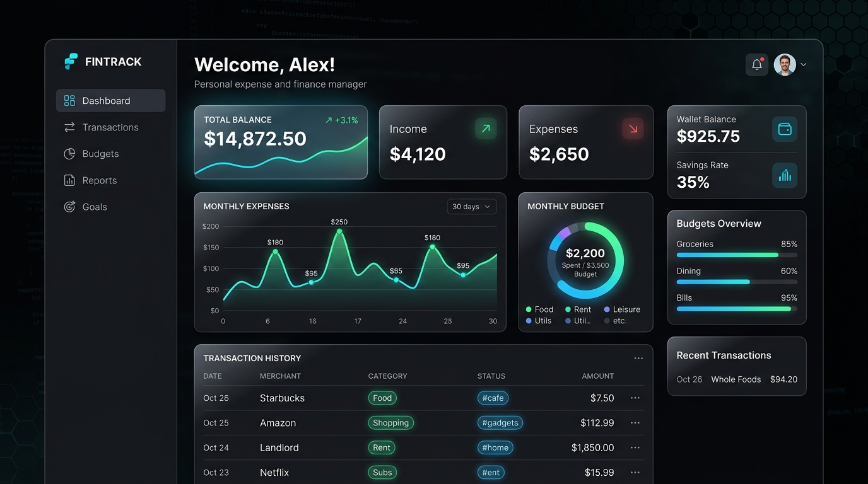Select the Amazon merchant name
Image resolution: width=868 pixels, height=484 pixels.
click(x=278, y=423)
